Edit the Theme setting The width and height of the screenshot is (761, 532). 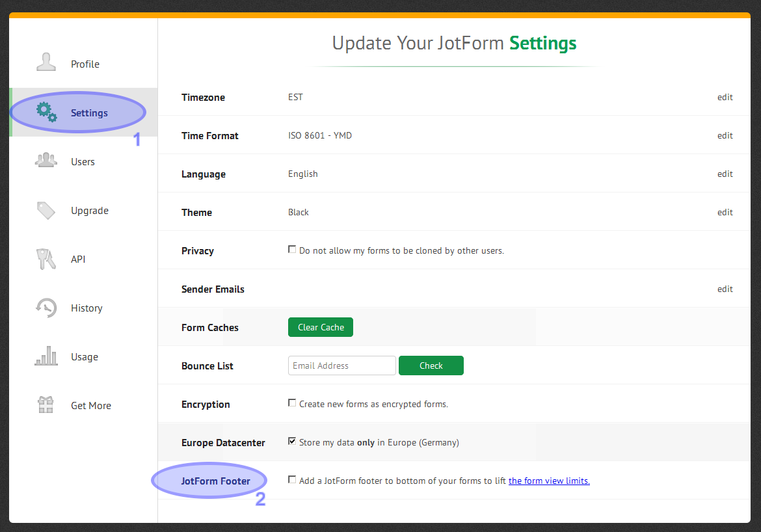(725, 212)
